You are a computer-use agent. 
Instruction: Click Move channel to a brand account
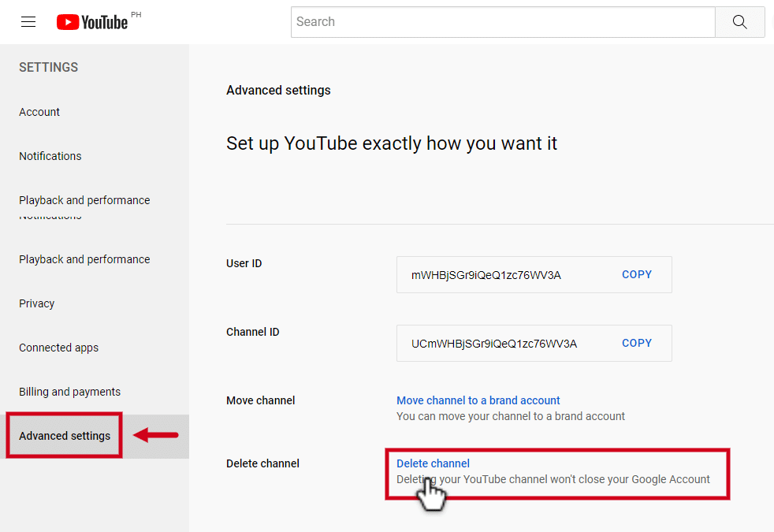(478, 400)
